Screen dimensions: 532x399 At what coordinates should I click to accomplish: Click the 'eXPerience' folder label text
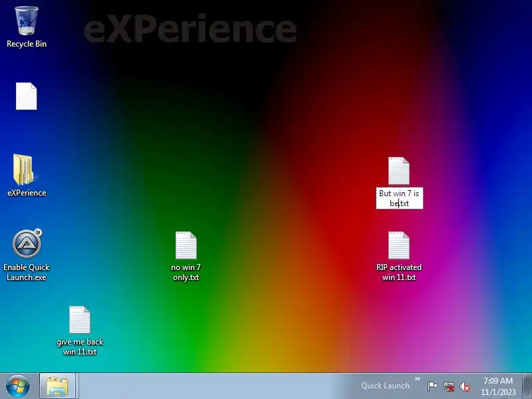[x=27, y=193]
